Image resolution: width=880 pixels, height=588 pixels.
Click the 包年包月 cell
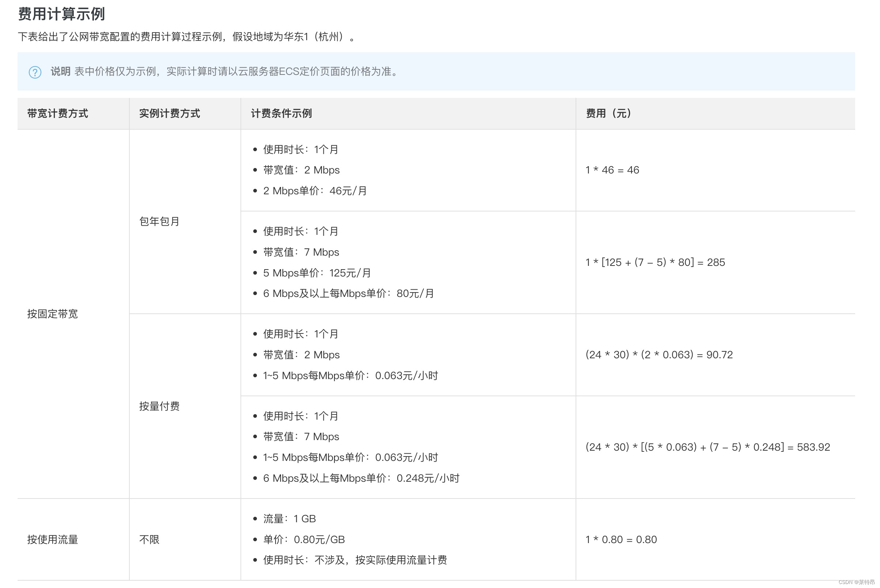(159, 221)
